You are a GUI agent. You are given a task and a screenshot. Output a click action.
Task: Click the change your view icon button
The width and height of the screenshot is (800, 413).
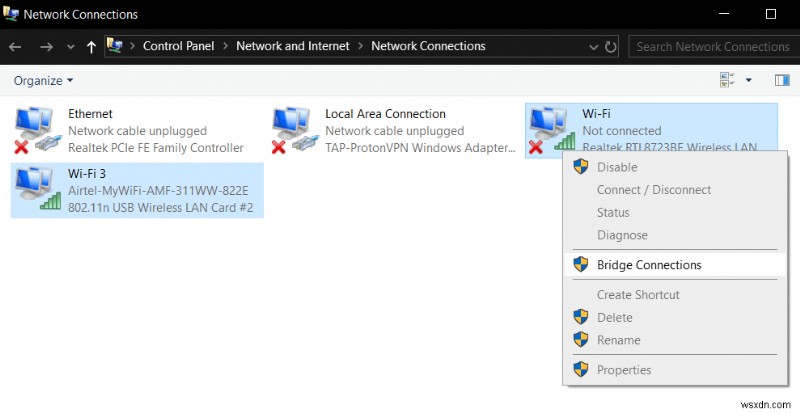[727, 80]
